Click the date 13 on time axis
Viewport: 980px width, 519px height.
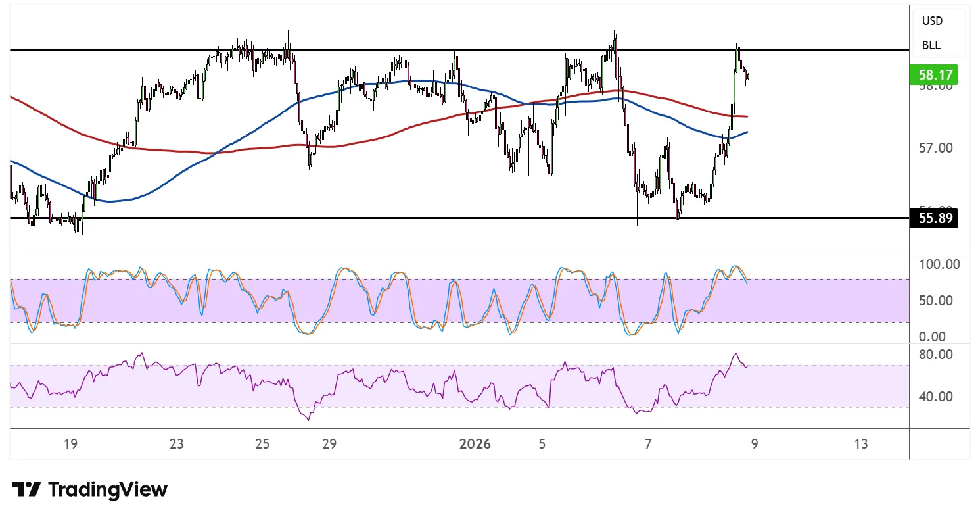861,444
